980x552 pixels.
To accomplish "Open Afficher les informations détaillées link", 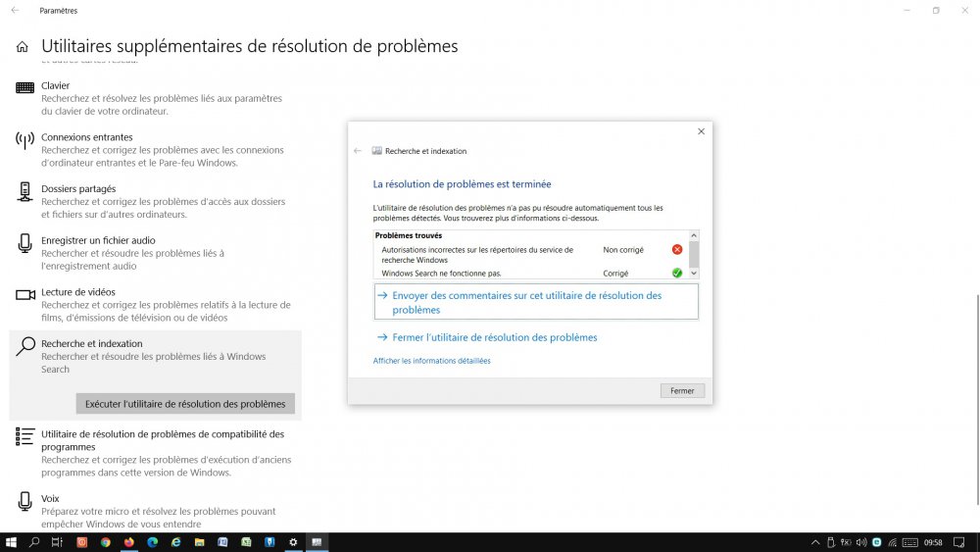I will pyautogui.click(x=432, y=361).
